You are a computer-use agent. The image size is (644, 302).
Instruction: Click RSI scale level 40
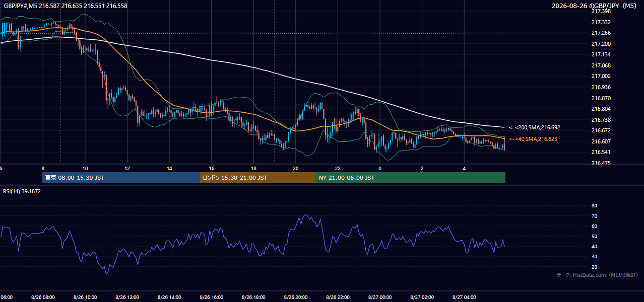594,246
